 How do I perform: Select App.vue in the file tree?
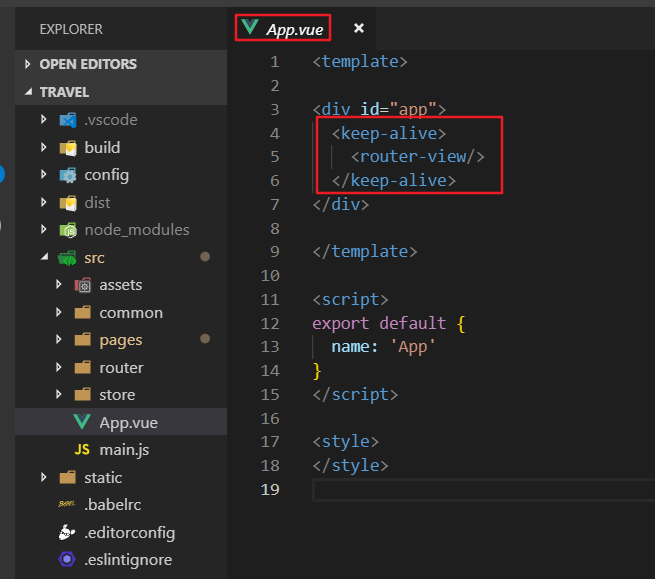tap(121, 422)
